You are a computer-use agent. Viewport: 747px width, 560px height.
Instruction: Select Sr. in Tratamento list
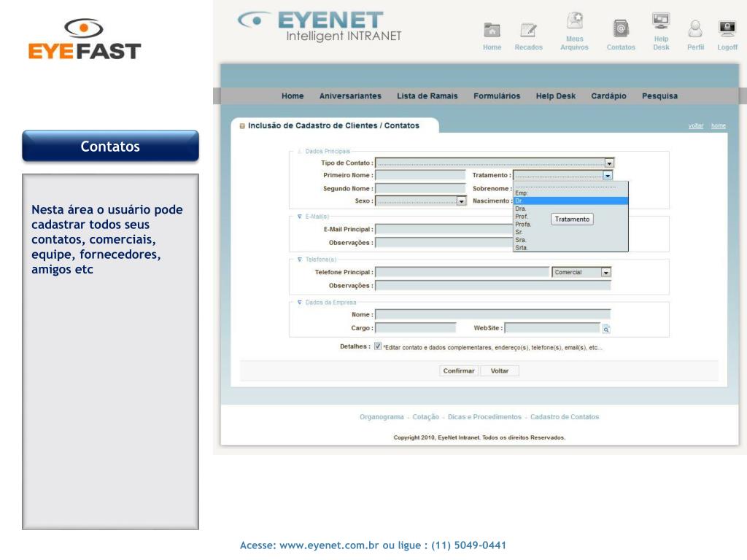tap(570, 232)
